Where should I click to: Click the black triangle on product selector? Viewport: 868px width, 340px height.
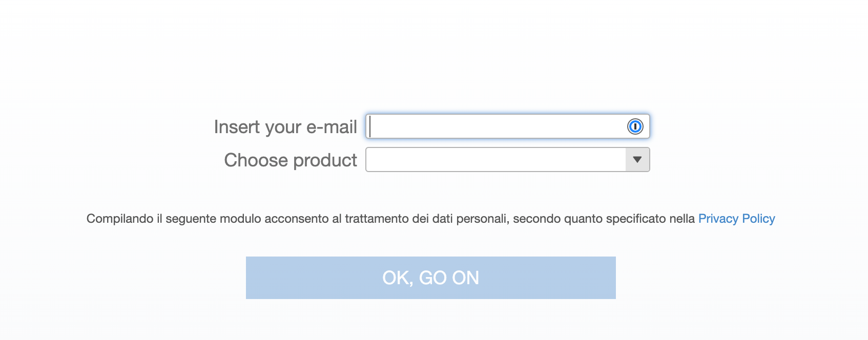[x=637, y=160]
